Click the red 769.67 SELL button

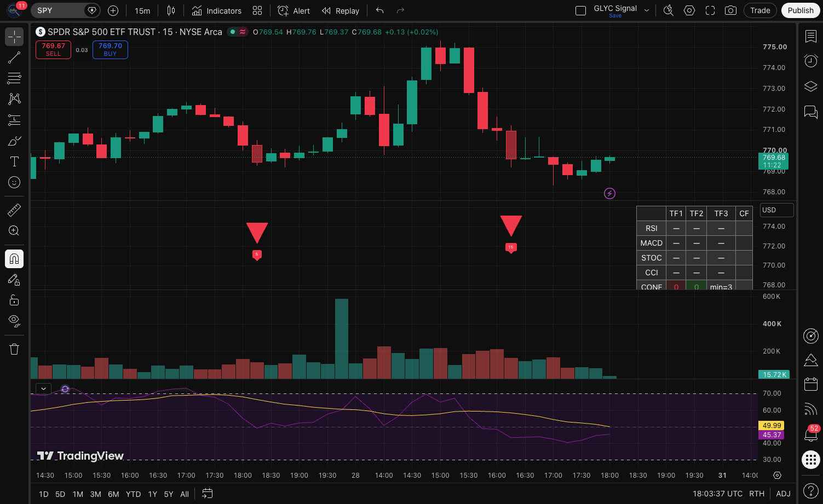click(53, 50)
